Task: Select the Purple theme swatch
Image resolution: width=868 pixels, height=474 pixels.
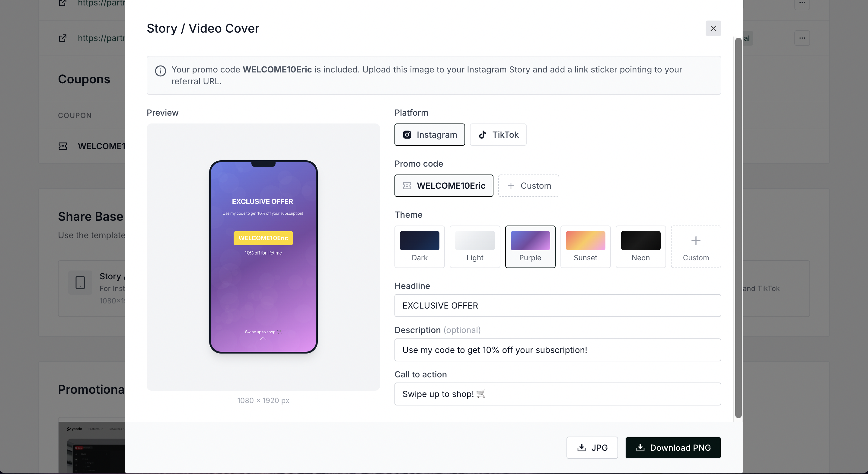Action: (x=530, y=246)
